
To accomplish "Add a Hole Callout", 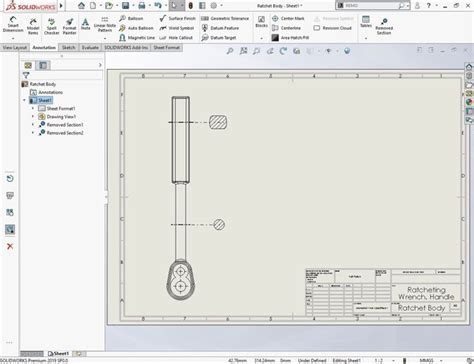I will click(x=176, y=38).
